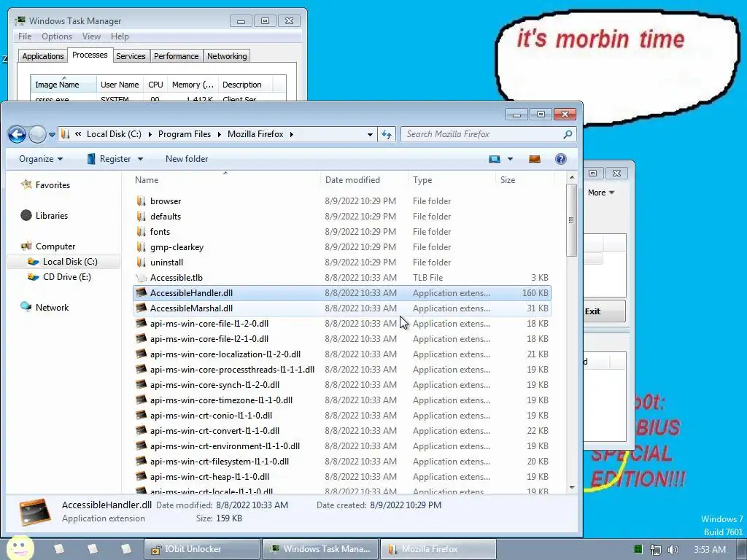This screenshot has height=560, width=747.
Task: Click the New folder button
Action: click(x=187, y=159)
